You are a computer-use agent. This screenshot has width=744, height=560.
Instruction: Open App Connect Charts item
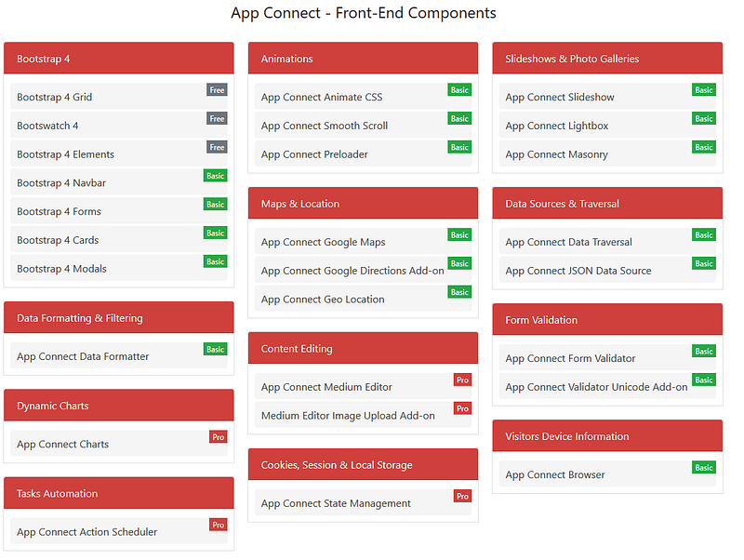(x=119, y=443)
